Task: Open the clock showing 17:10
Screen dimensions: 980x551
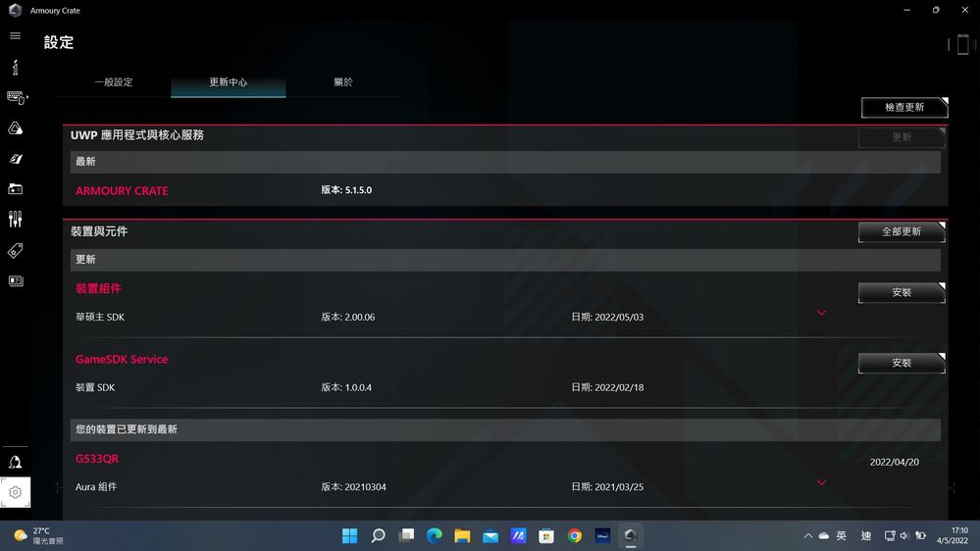Action: click(953, 536)
